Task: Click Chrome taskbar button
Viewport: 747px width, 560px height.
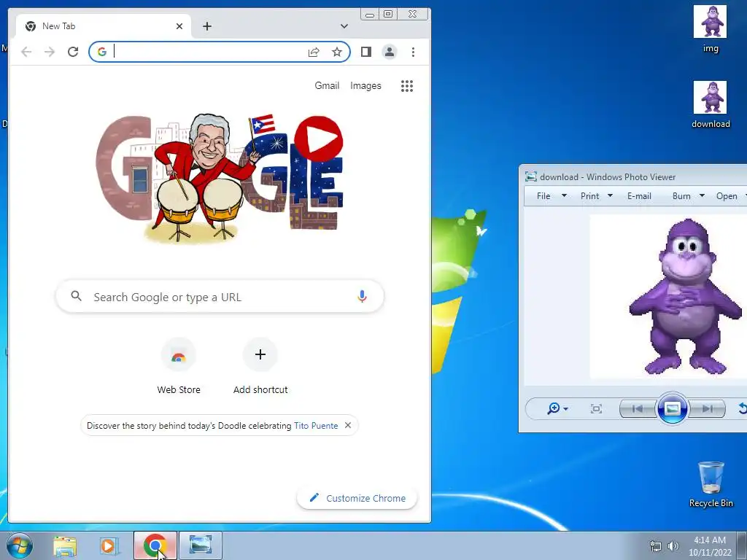Action: point(155,545)
